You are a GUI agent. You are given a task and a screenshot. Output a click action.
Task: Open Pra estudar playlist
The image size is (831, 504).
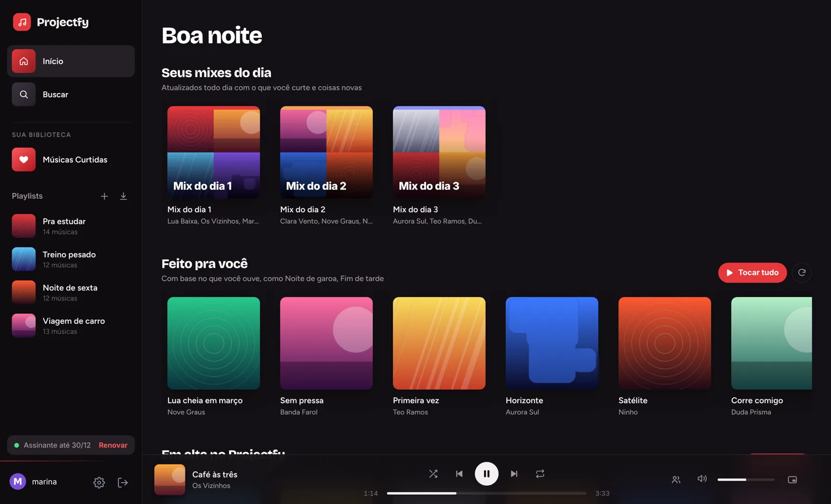[x=71, y=226]
